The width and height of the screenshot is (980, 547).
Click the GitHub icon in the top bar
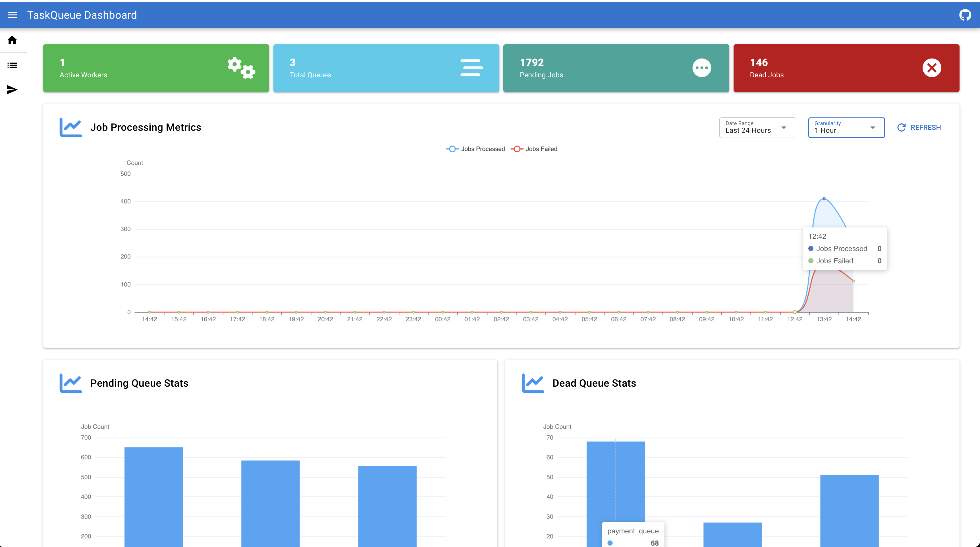[x=966, y=15]
